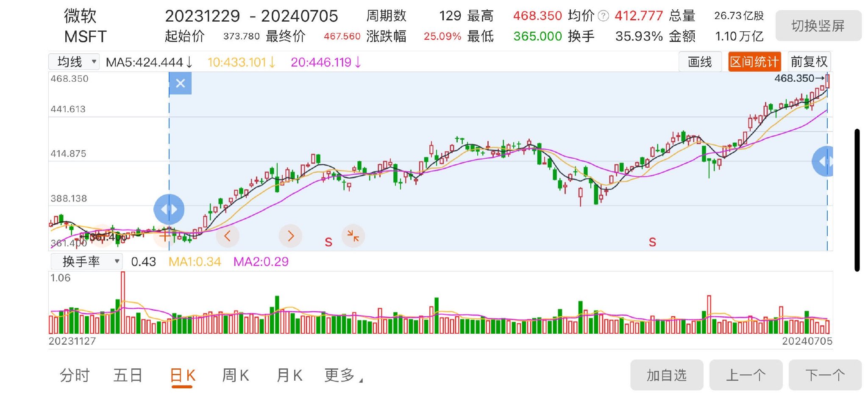Click the shrink-interval arrows icon on the chart
868x401 pixels.
354,236
